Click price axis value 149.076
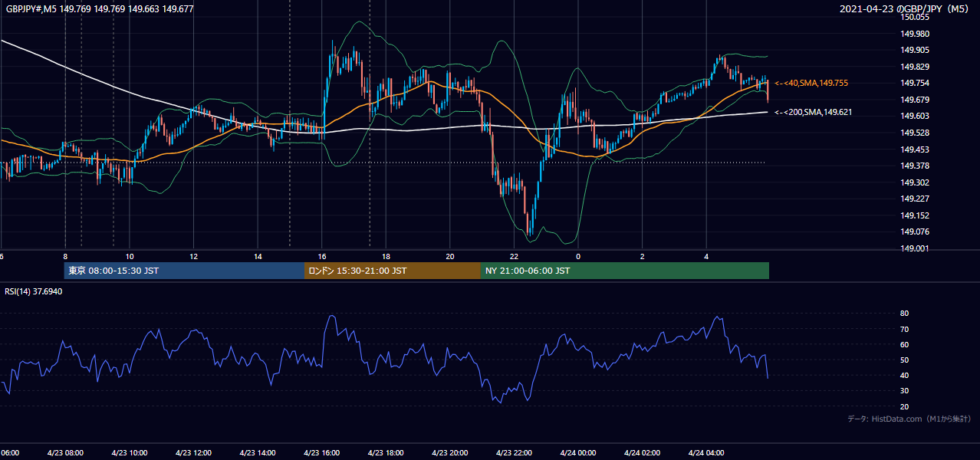Viewport: 980px width, 460px height. 916,232
